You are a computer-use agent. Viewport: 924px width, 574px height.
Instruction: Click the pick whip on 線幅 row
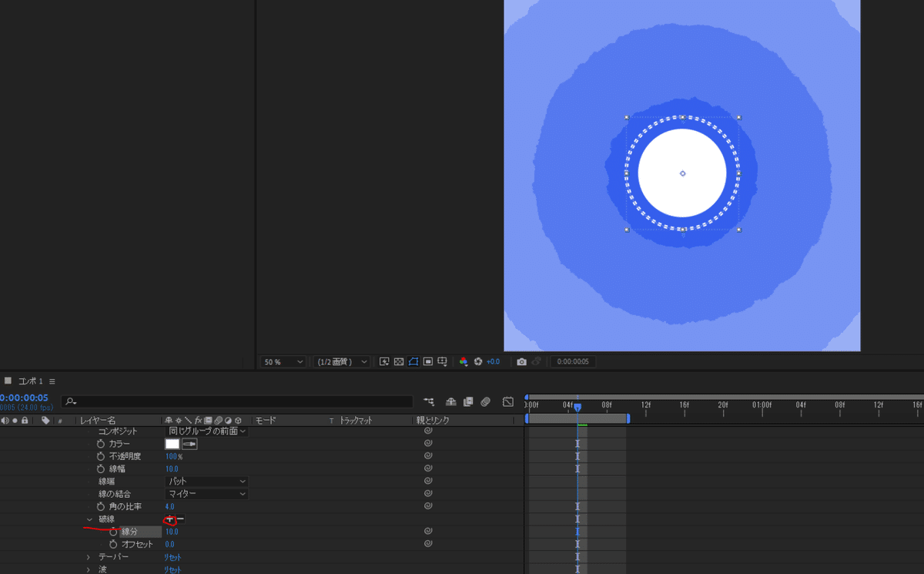tap(428, 468)
